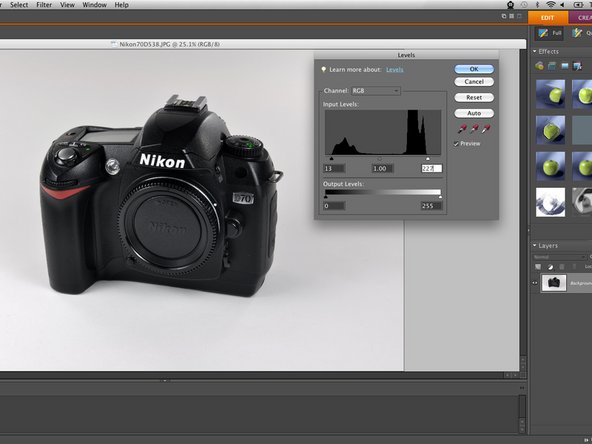Open the Help menu
Viewport: 592px width, 444px height.
[x=122, y=5]
